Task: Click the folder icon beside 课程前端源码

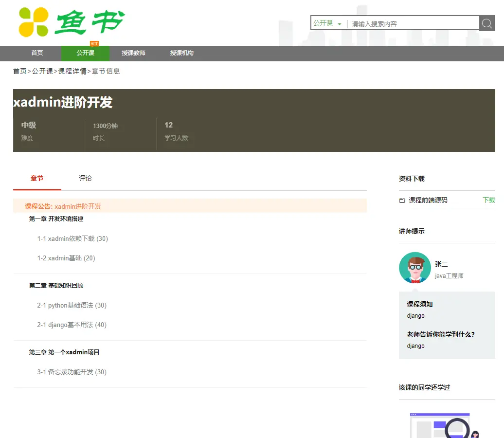Action: click(x=402, y=201)
